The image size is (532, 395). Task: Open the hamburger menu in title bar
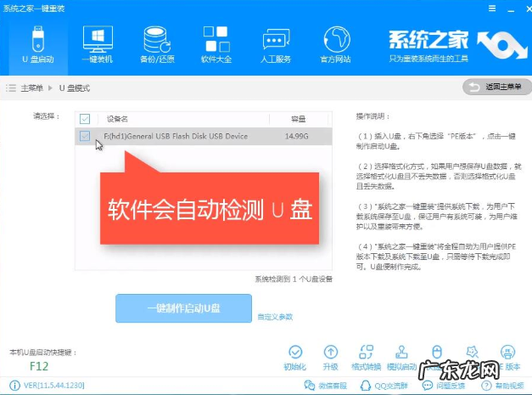click(x=492, y=8)
